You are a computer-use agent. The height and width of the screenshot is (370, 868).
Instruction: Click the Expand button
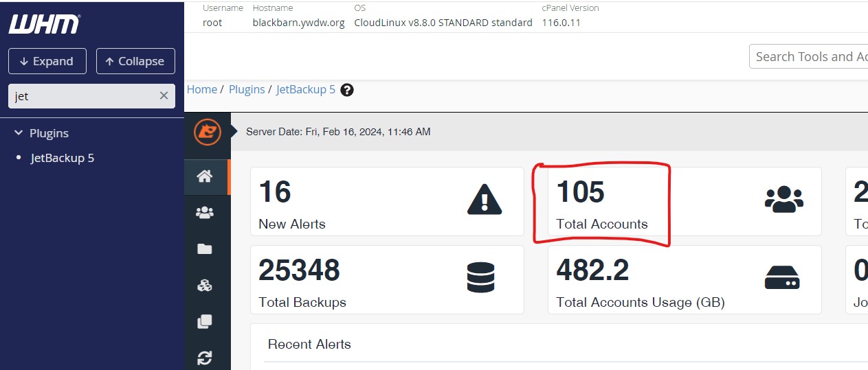click(47, 61)
